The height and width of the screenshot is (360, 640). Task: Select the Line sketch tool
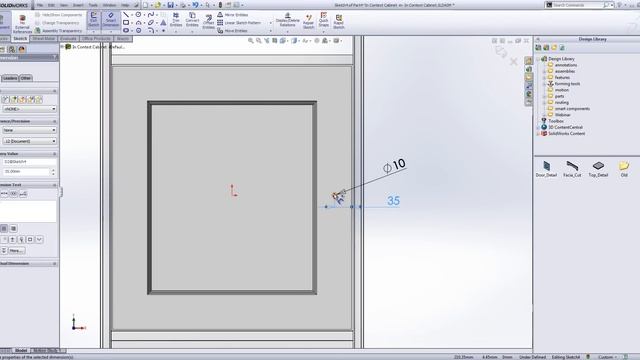(x=126, y=15)
